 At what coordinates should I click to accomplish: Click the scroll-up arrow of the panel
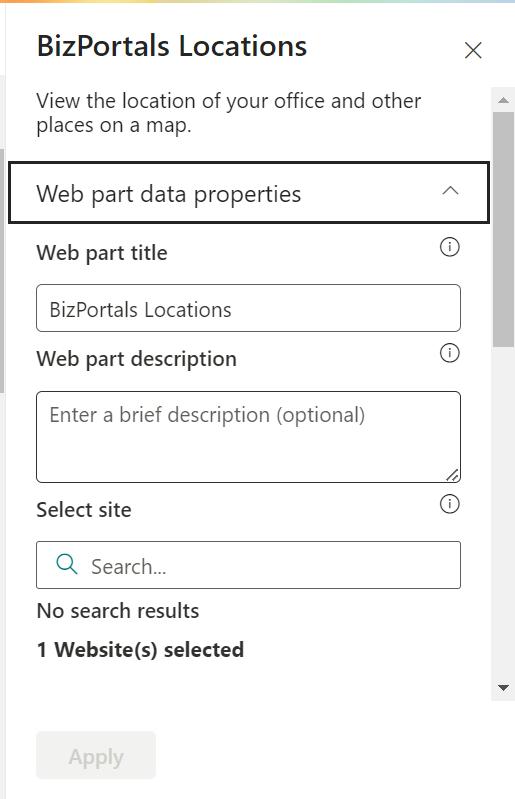[503, 100]
